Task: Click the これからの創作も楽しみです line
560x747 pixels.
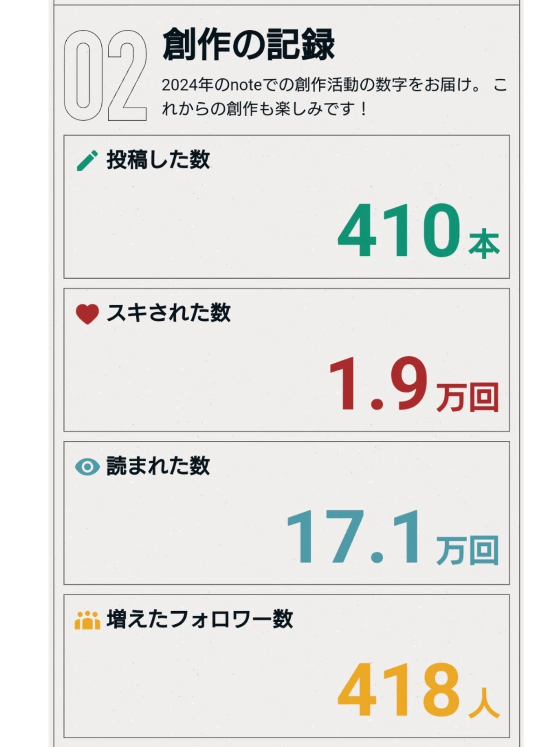Action: tap(265, 109)
